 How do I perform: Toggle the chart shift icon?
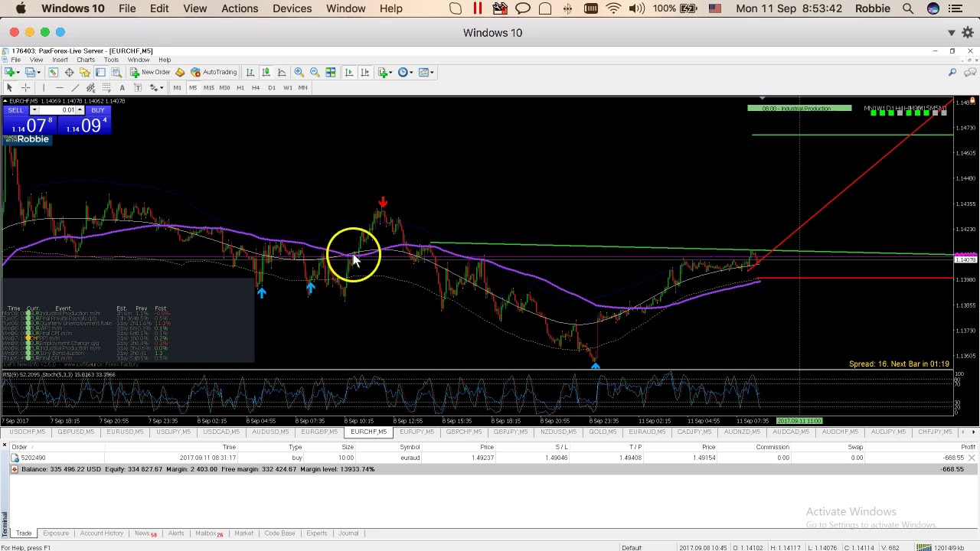pyautogui.click(x=365, y=72)
